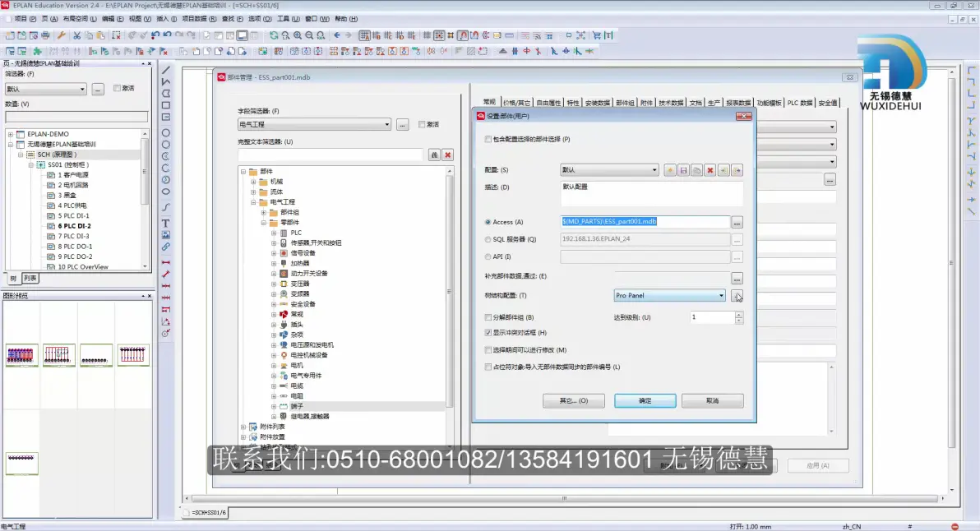980x531 pixels.
Task: Click the scissors cut icon
Action: (77, 35)
